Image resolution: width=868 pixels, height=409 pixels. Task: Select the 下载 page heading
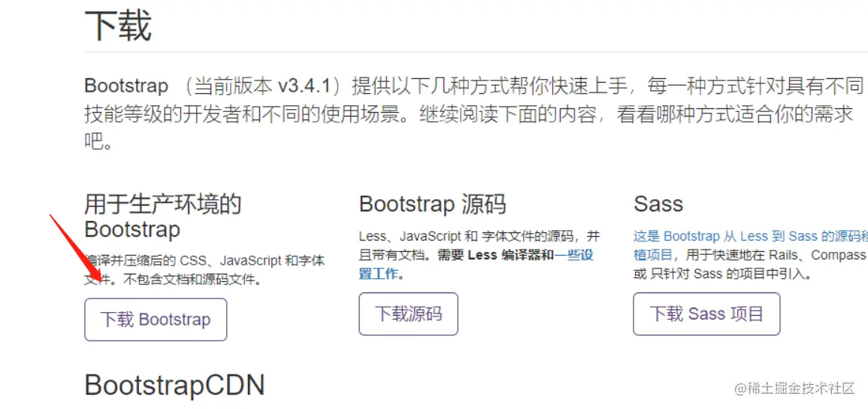118,26
